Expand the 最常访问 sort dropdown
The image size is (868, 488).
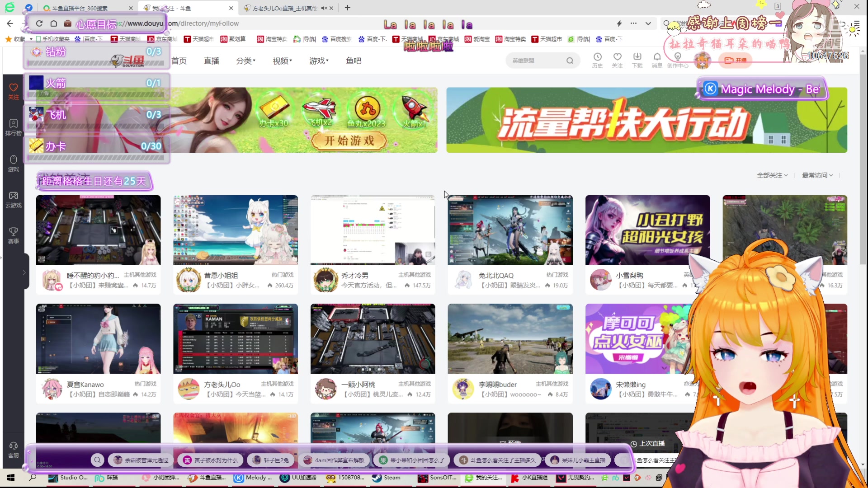pyautogui.click(x=817, y=175)
